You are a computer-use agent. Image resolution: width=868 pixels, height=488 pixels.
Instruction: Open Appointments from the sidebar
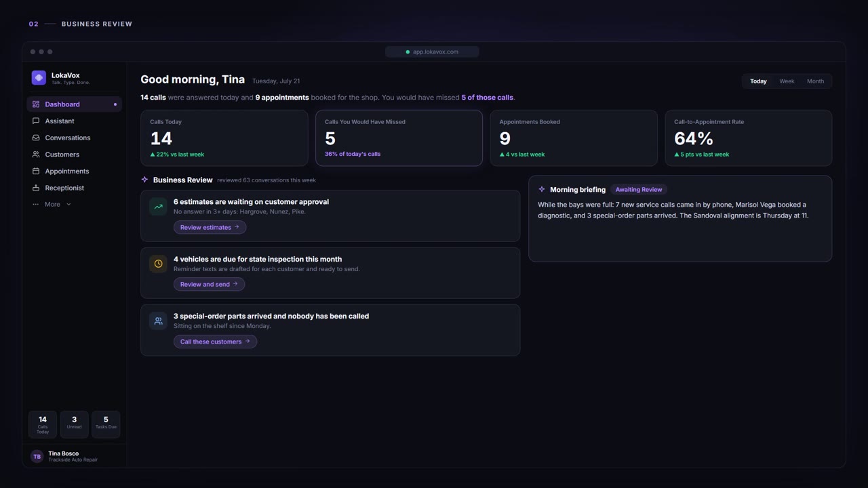[x=74, y=171]
